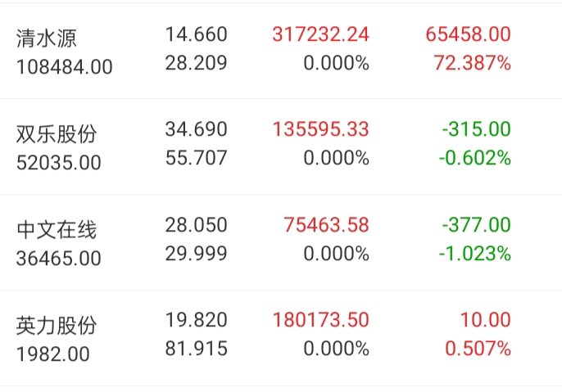Click 双乐股份 current price 34.690
Screen dimensions: 562x392
pyautogui.click(x=196, y=129)
